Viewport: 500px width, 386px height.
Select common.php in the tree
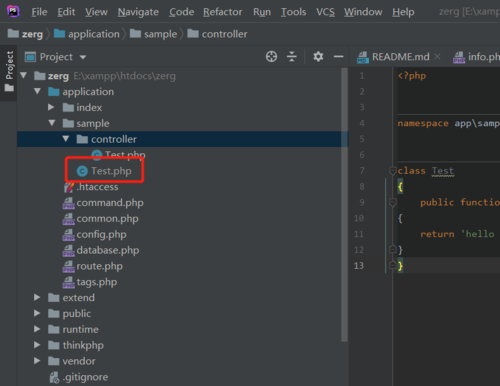click(x=107, y=219)
